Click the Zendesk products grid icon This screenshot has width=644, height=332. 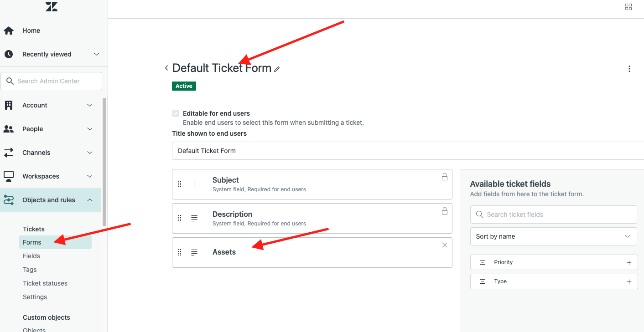pos(628,7)
